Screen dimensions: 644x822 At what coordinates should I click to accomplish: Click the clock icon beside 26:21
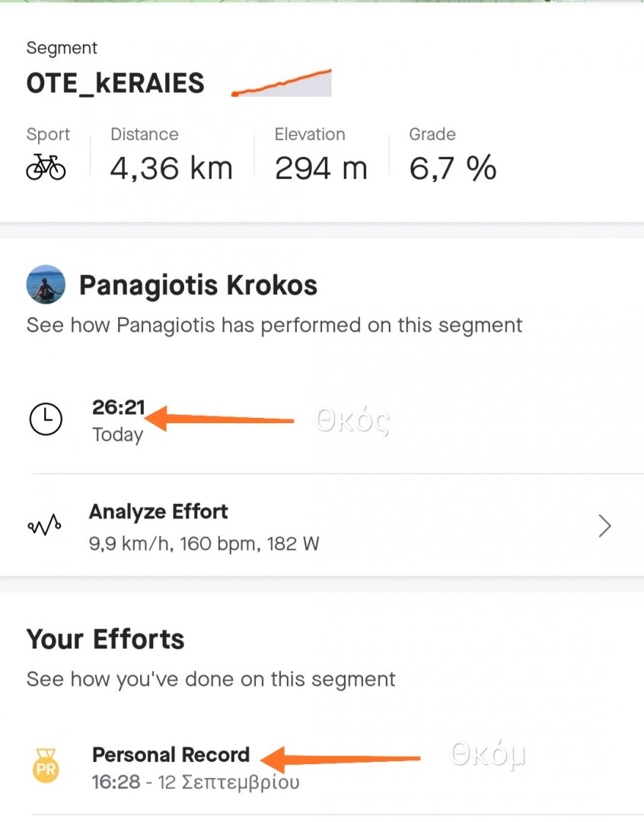46,419
